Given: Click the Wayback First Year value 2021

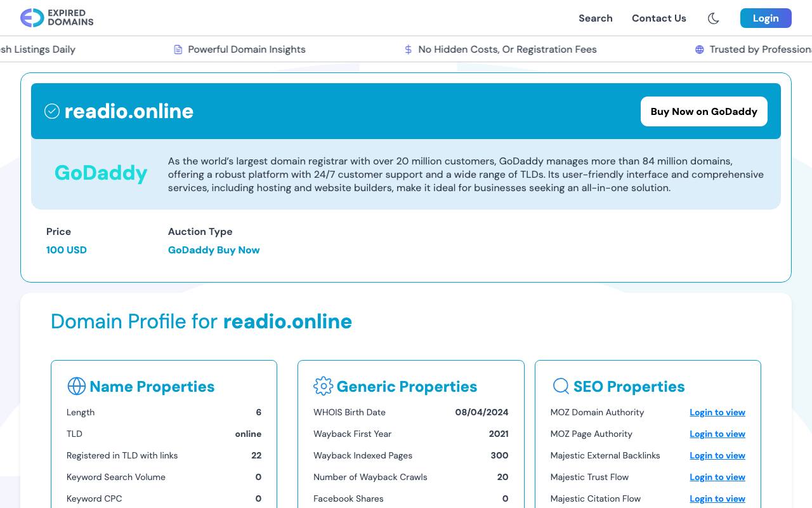Looking at the screenshot, I should tap(499, 434).
